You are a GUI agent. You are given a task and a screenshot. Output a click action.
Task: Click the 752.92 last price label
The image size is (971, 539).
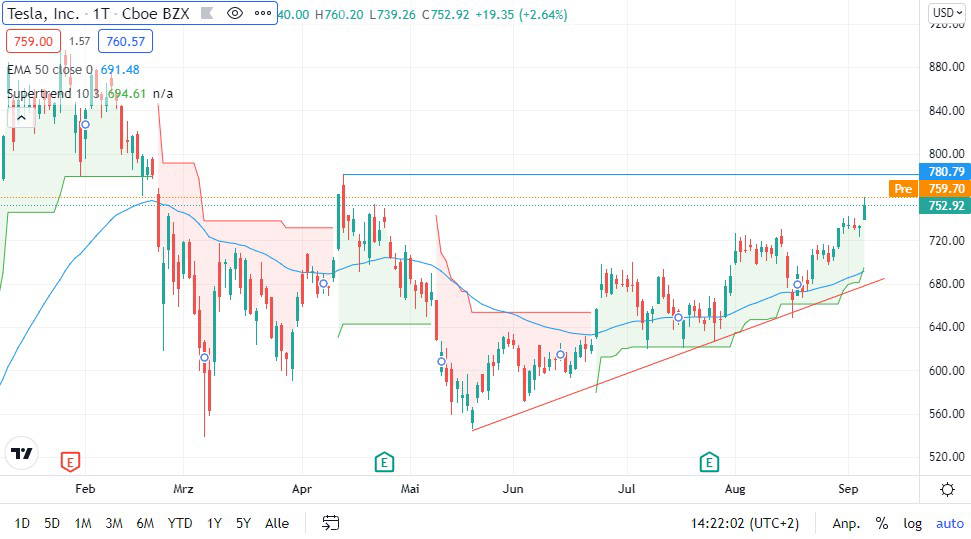click(x=945, y=206)
